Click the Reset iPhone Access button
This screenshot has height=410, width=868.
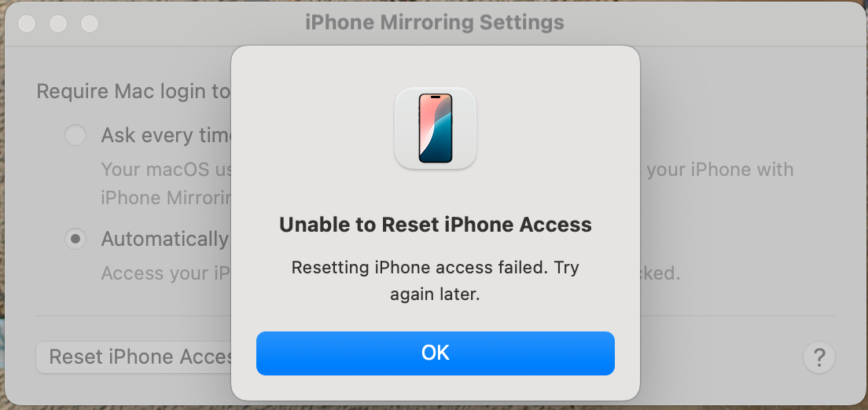point(134,357)
